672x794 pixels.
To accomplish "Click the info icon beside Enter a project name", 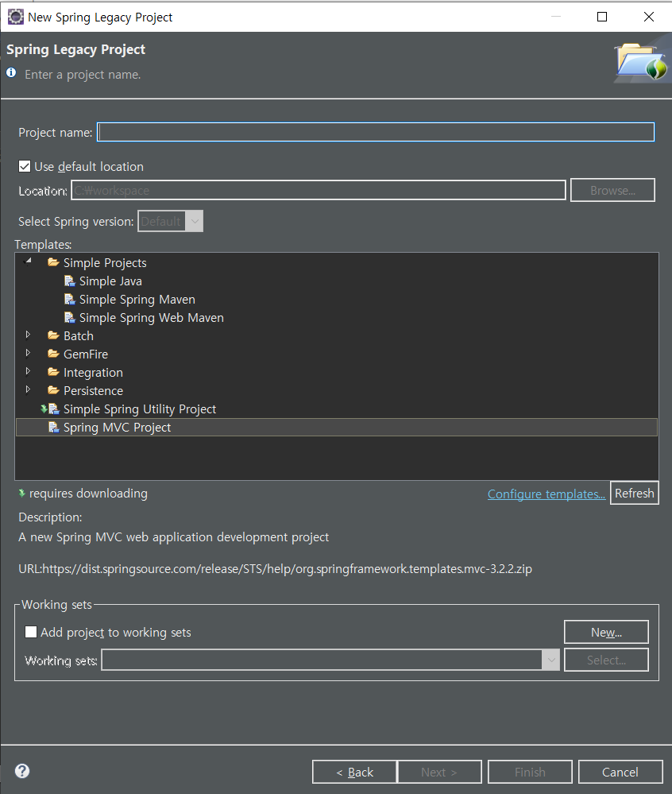I will click(11, 72).
